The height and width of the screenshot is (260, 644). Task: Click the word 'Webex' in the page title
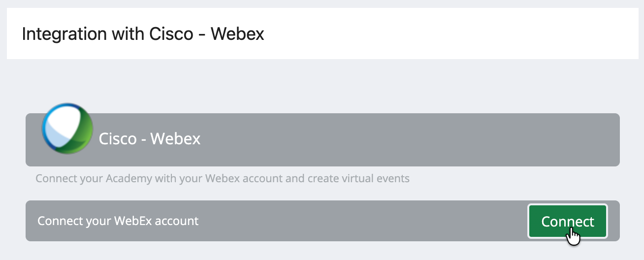[237, 34]
